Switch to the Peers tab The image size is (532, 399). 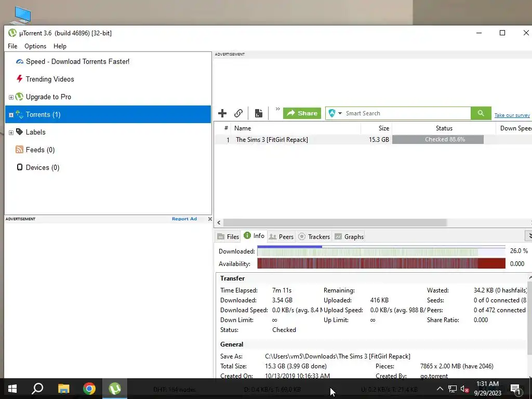coord(281,236)
